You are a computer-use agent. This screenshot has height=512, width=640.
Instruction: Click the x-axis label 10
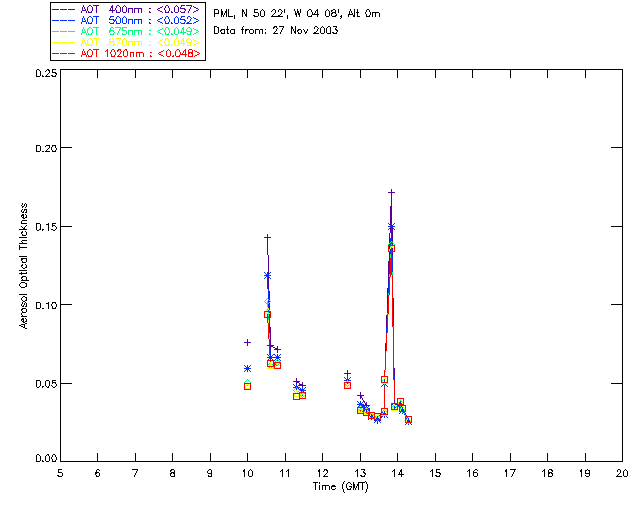(x=247, y=473)
